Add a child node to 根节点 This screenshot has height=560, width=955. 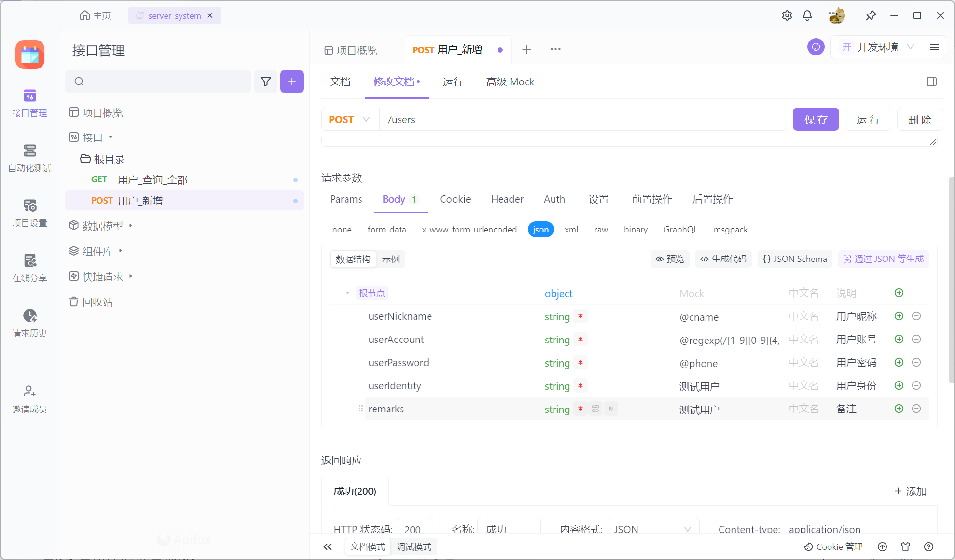click(899, 293)
